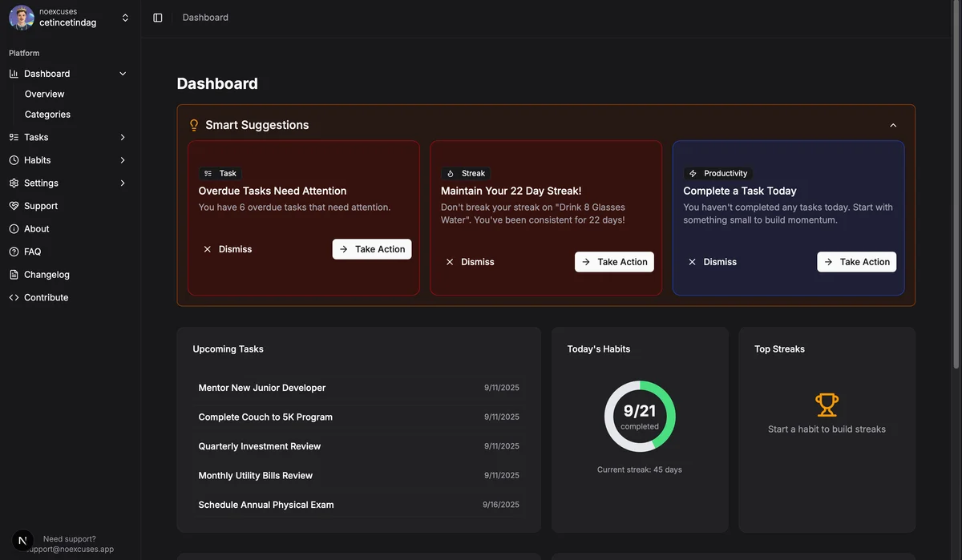The image size is (962, 560).
Task: Collapse the Smart Suggestions panel
Action: [x=893, y=125]
